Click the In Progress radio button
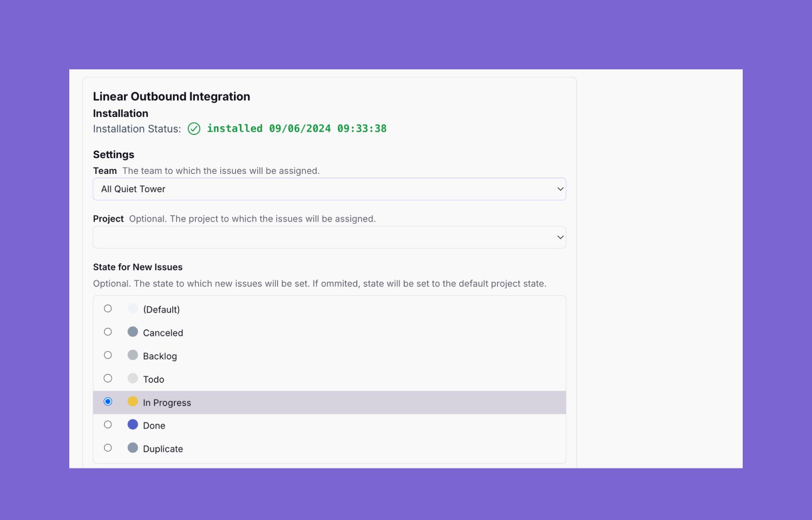The image size is (812, 520). point(108,402)
